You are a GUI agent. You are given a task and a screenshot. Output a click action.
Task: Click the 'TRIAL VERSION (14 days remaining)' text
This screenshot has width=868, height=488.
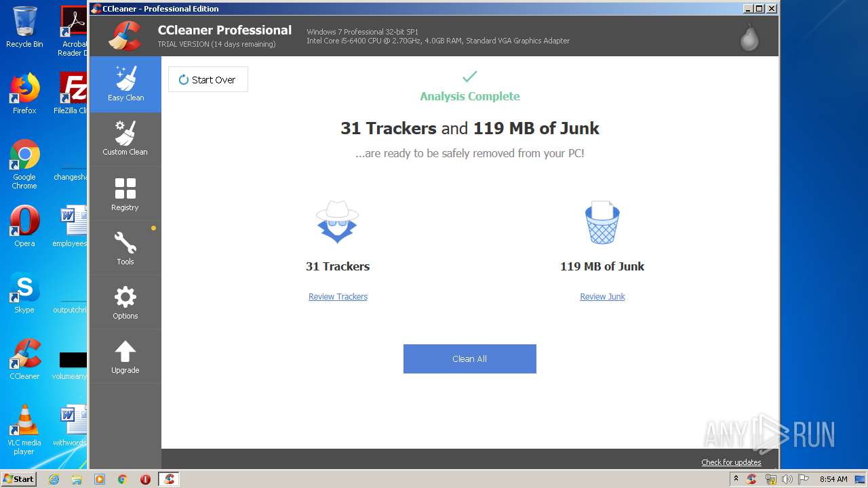216,44
